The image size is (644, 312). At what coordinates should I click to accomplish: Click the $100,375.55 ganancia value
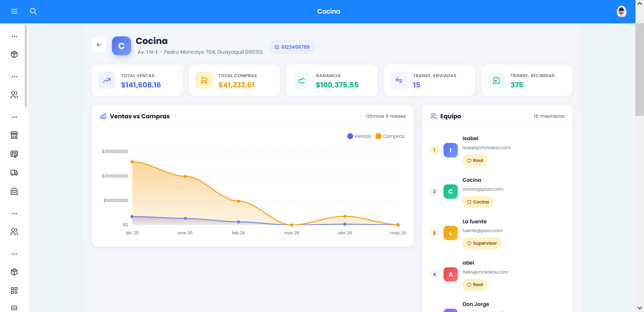[x=337, y=85]
